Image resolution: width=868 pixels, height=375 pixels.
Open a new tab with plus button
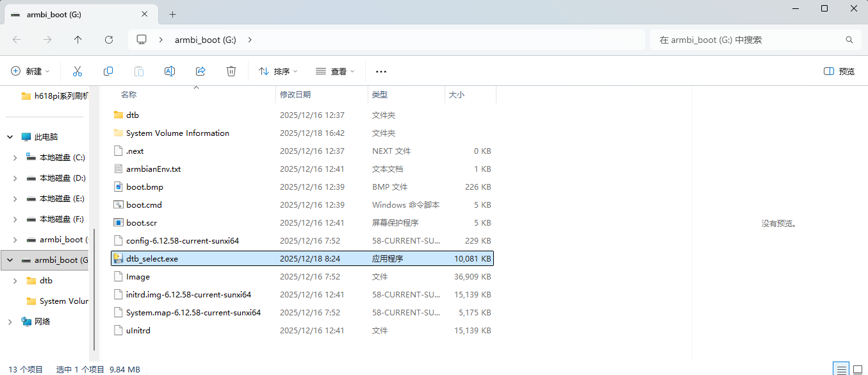(x=172, y=14)
